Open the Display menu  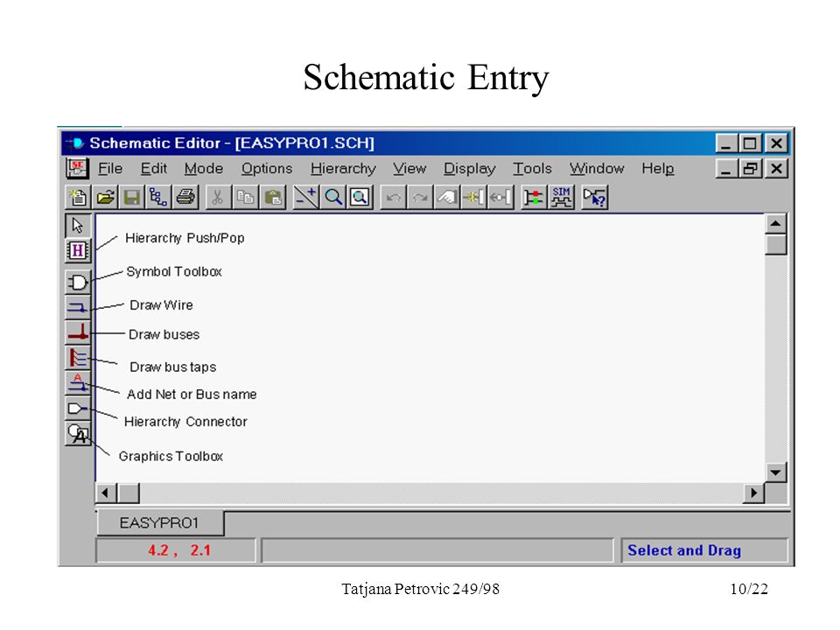(470, 169)
